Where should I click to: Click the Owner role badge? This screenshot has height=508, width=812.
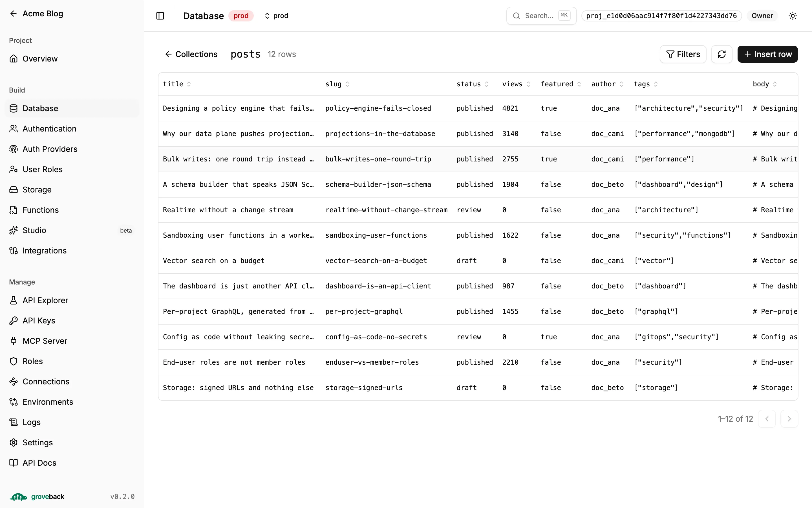(x=762, y=16)
